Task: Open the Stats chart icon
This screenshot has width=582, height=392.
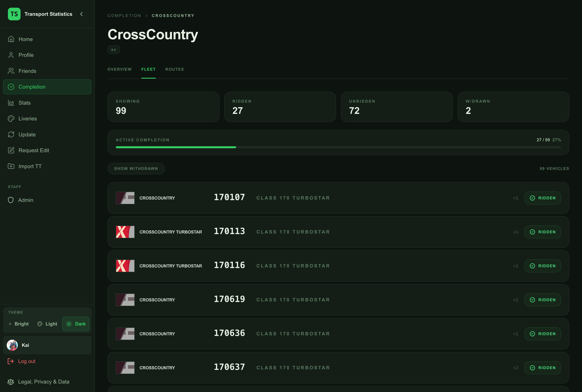Action: pos(11,103)
